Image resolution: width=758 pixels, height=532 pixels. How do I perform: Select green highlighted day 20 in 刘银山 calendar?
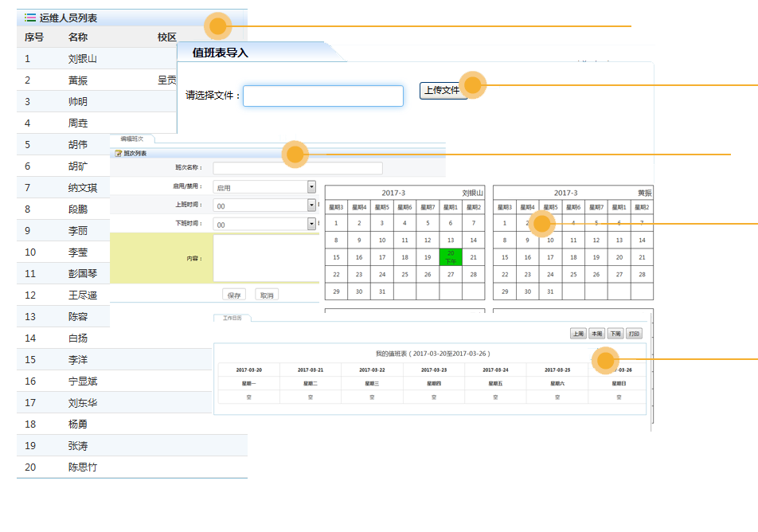click(x=451, y=256)
